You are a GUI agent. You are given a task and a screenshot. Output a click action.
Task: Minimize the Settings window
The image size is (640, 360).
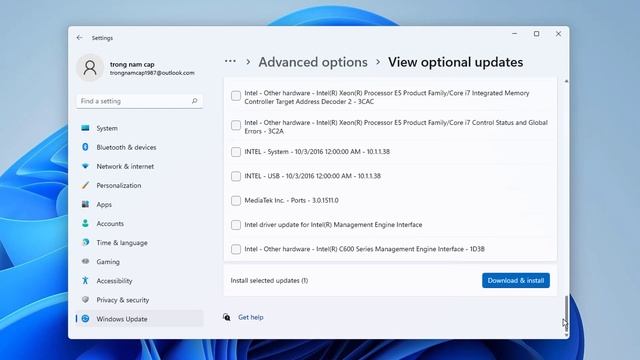pyautogui.click(x=515, y=34)
